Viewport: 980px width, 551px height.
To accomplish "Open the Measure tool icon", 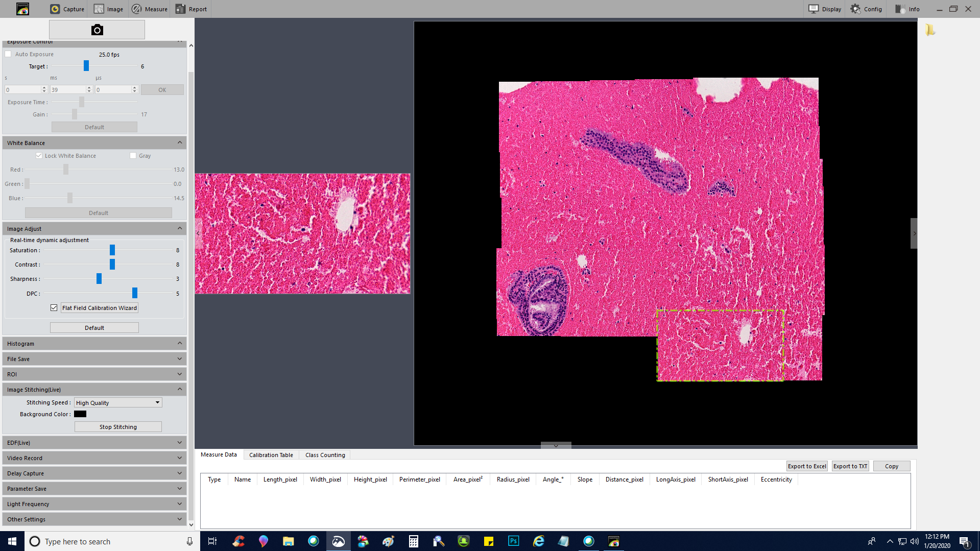I will [136, 9].
